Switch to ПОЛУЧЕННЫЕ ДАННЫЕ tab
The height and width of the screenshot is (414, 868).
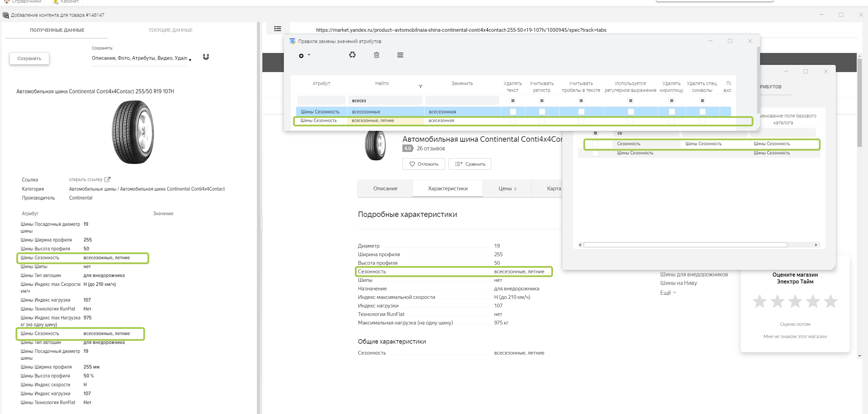click(57, 30)
